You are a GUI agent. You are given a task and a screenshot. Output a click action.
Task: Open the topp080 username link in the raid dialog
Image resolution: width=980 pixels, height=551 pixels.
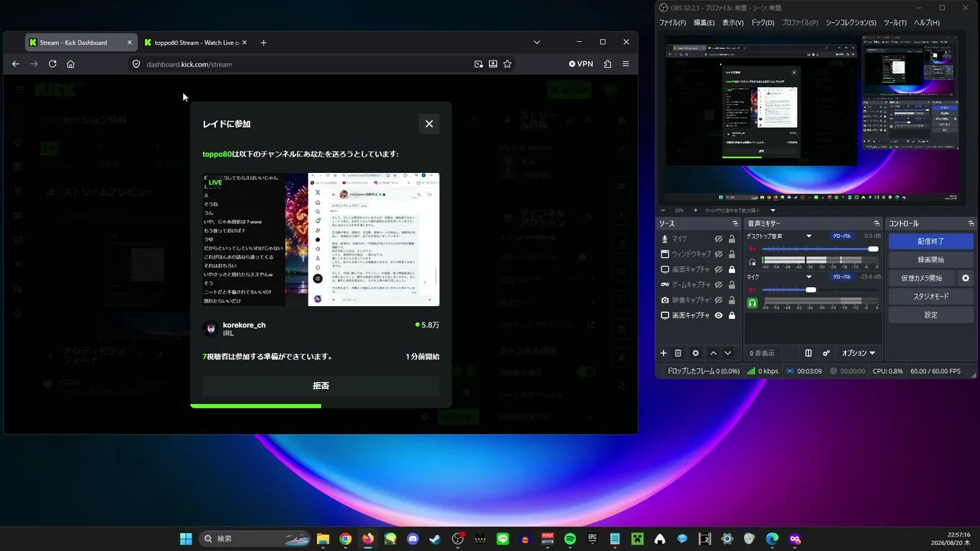pyautogui.click(x=217, y=154)
